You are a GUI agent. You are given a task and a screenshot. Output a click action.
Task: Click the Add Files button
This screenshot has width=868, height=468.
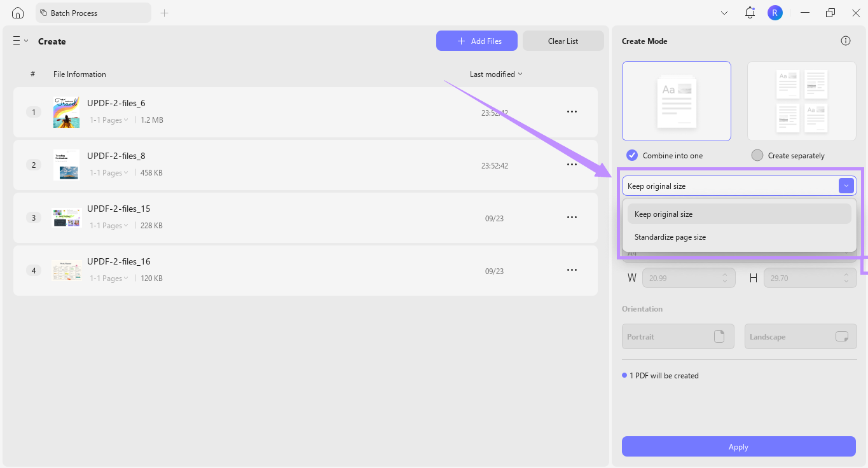point(476,40)
